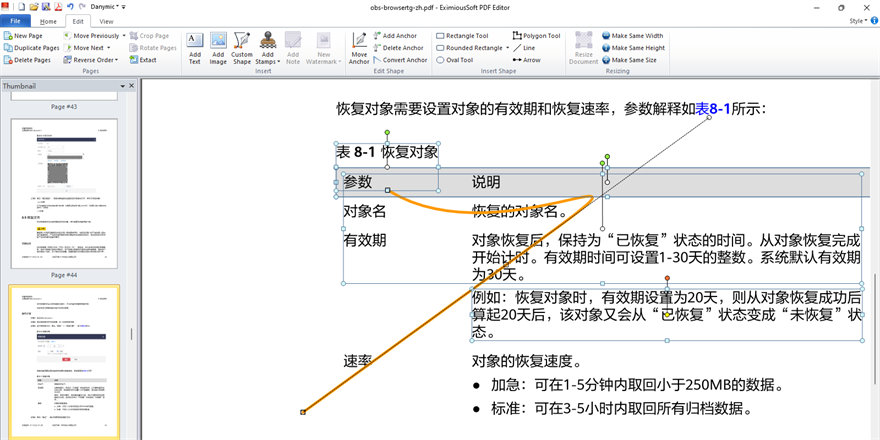Open the File menu tab
The image size is (880, 440).
tap(16, 21)
